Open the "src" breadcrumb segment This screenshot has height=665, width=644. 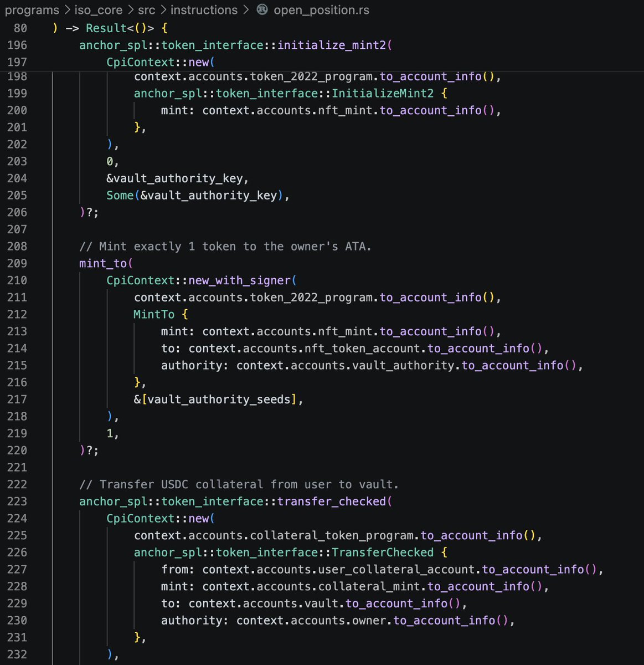coord(146,10)
